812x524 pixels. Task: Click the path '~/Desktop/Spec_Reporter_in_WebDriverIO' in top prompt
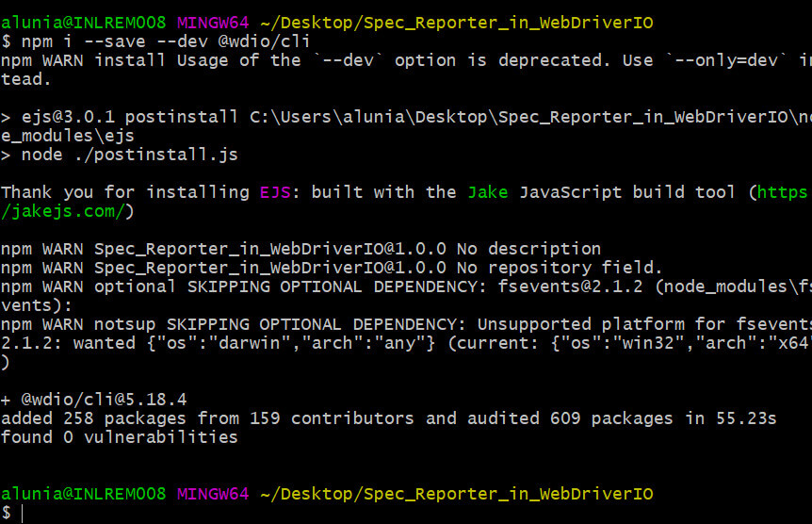click(x=456, y=23)
